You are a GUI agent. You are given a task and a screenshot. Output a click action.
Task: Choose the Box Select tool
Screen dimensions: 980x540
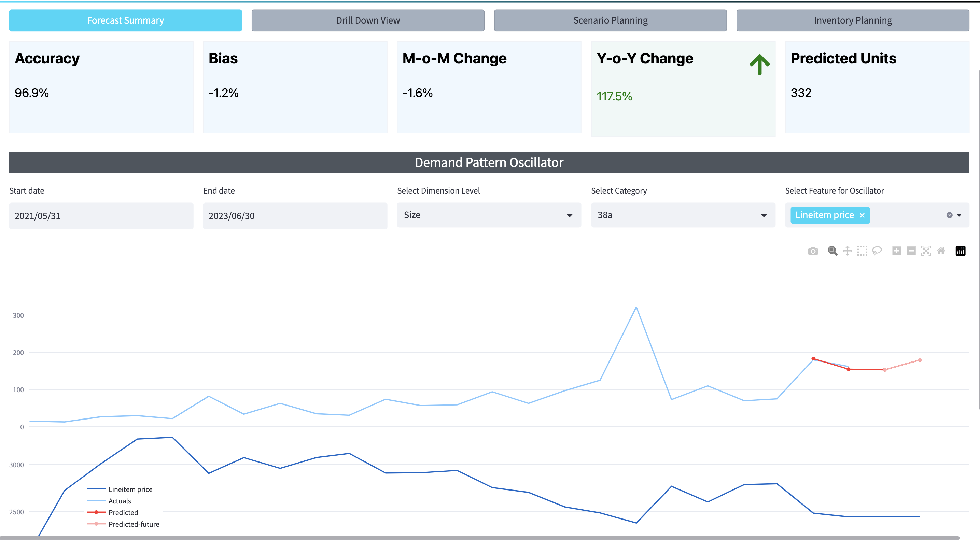(862, 251)
